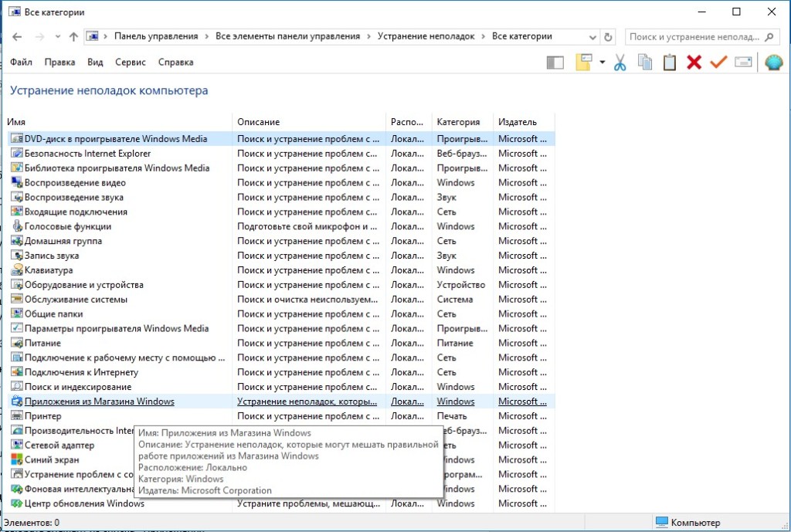Click Воспроизведение видео item icon
This screenshot has width=791, height=532.
(17, 182)
